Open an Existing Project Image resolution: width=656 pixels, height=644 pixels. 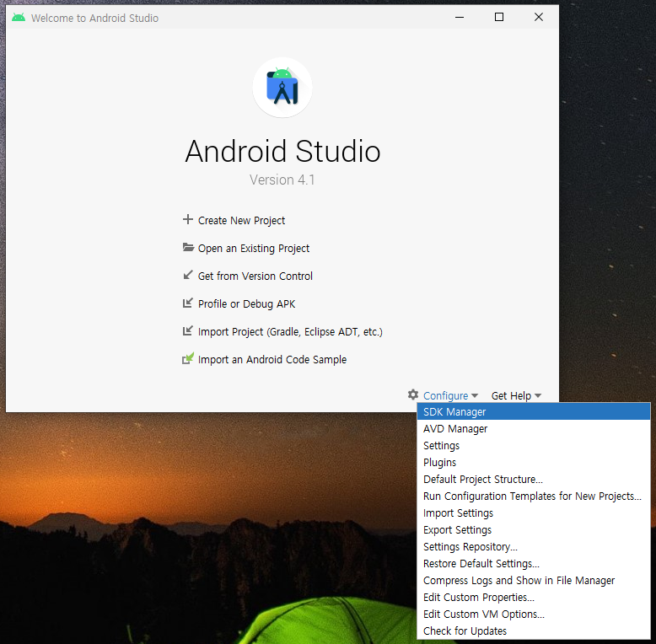(254, 249)
